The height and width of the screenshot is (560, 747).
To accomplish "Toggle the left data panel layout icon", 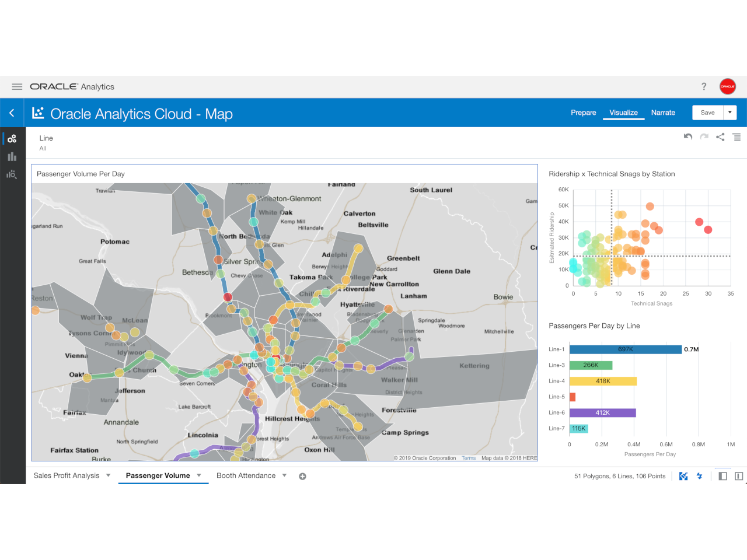I will pos(722,476).
